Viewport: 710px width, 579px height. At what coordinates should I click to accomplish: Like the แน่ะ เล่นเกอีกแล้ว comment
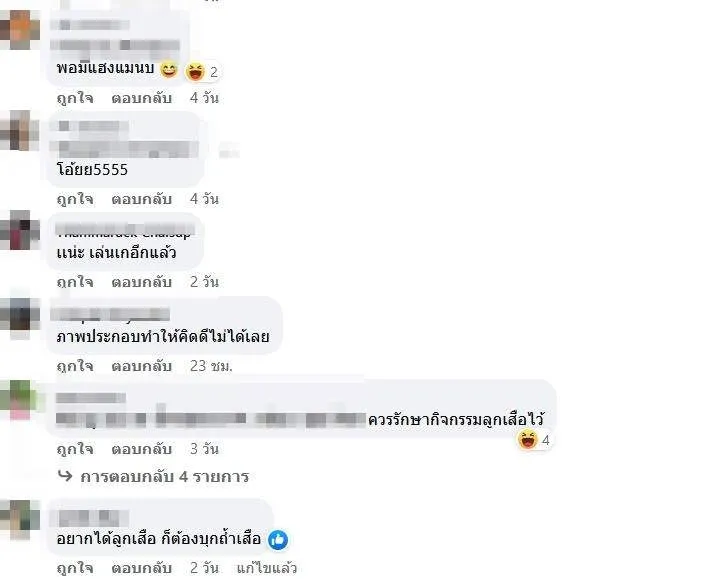tap(75, 282)
